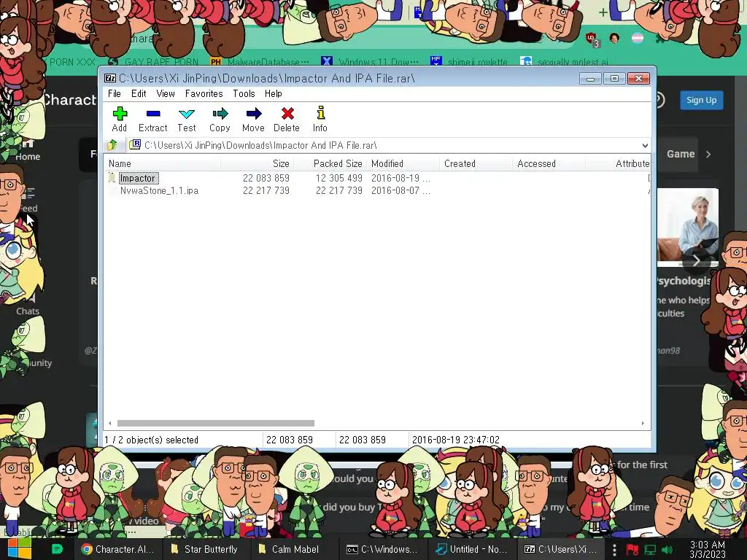The width and height of the screenshot is (747, 560).
Task: Open the Tools menu
Action: (244, 94)
